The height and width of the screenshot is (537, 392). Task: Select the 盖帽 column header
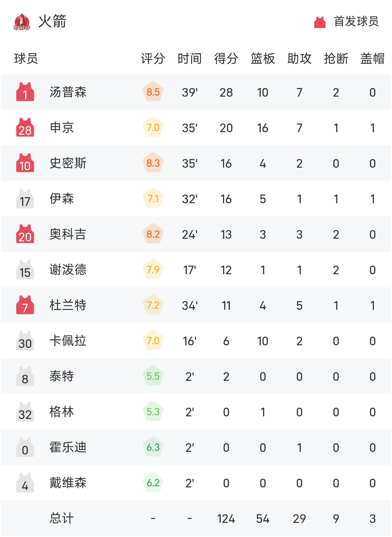[372, 59]
